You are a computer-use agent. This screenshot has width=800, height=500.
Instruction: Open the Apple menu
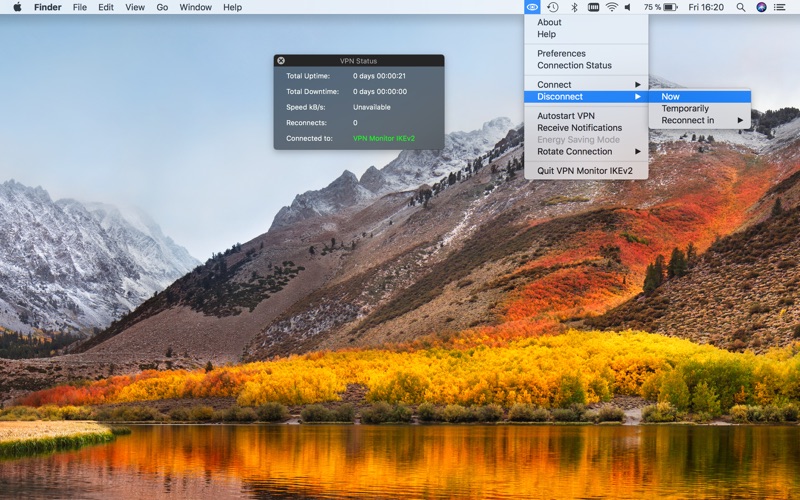(x=17, y=7)
